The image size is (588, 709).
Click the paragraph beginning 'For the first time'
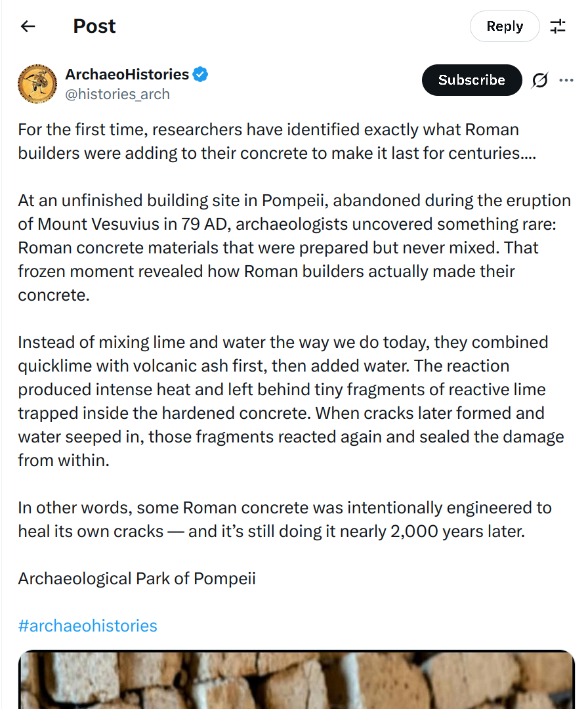tap(277, 142)
